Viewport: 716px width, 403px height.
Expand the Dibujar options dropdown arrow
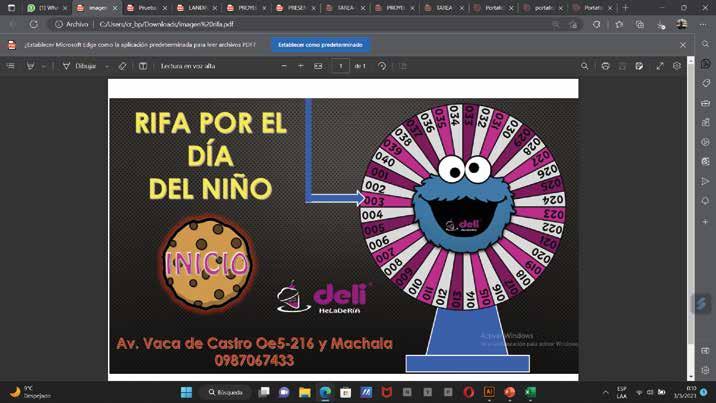(x=107, y=66)
